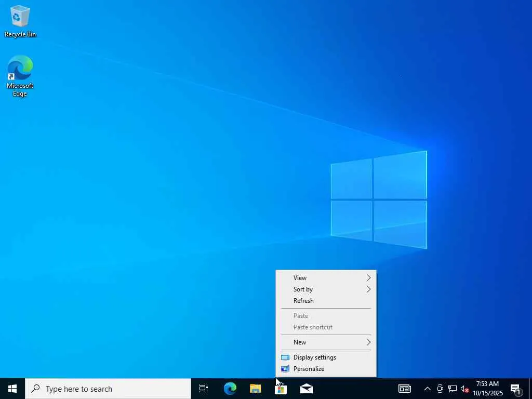Open the Action Center notifications icon
532x399 pixels.
click(x=516, y=389)
